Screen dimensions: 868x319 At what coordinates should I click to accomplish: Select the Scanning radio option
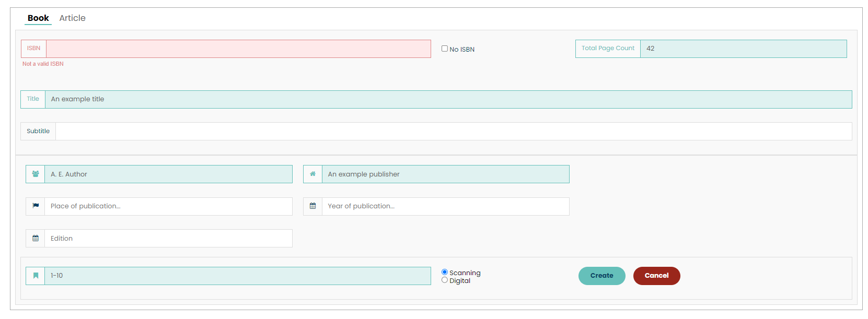tap(445, 272)
